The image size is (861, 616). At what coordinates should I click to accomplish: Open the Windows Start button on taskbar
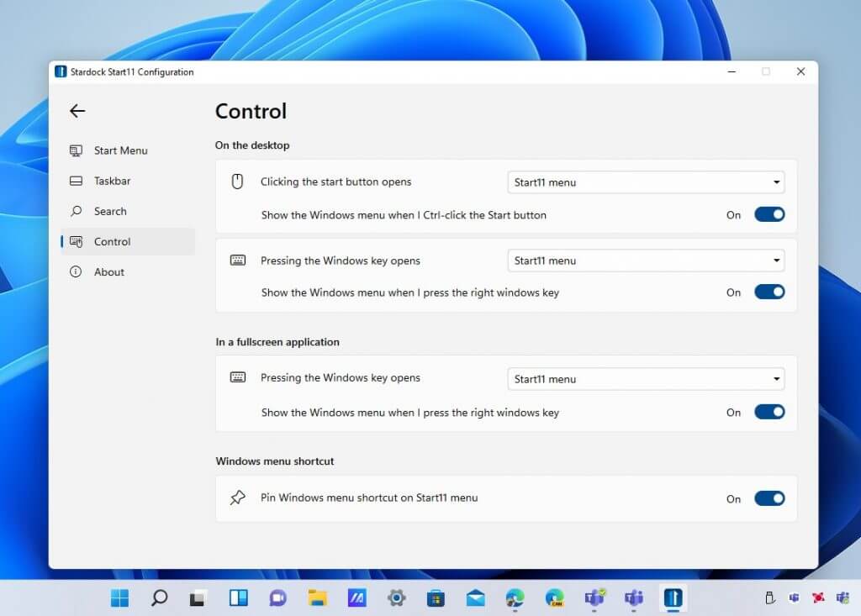[119, 598]
